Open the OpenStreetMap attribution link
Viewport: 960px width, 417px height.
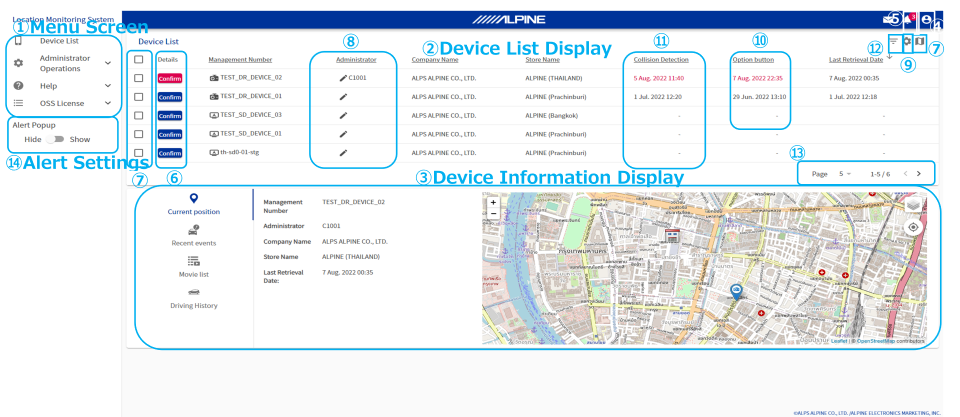(x=876, y=341)
